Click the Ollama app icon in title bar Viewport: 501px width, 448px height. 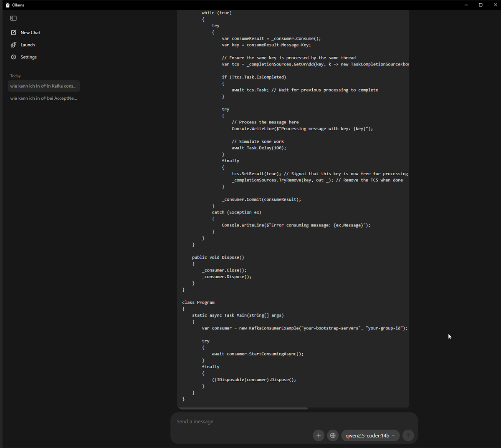pos(8,5)
